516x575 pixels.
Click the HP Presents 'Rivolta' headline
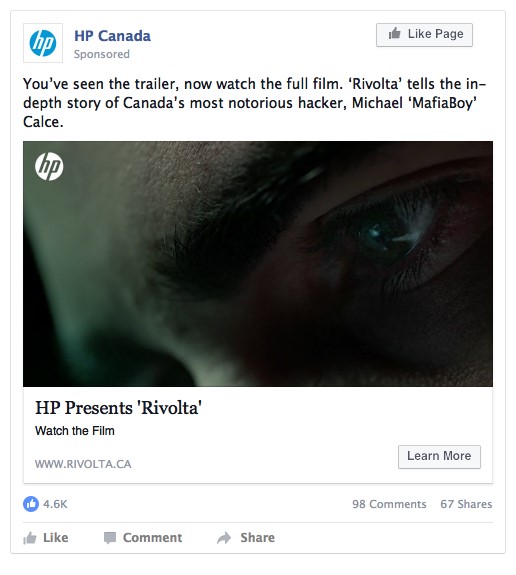118,408
